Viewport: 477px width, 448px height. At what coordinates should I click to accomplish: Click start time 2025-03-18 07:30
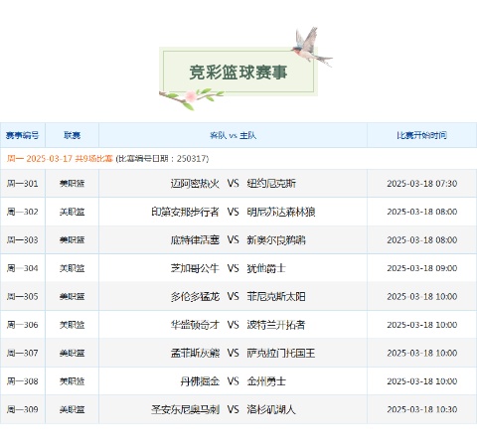422,184
